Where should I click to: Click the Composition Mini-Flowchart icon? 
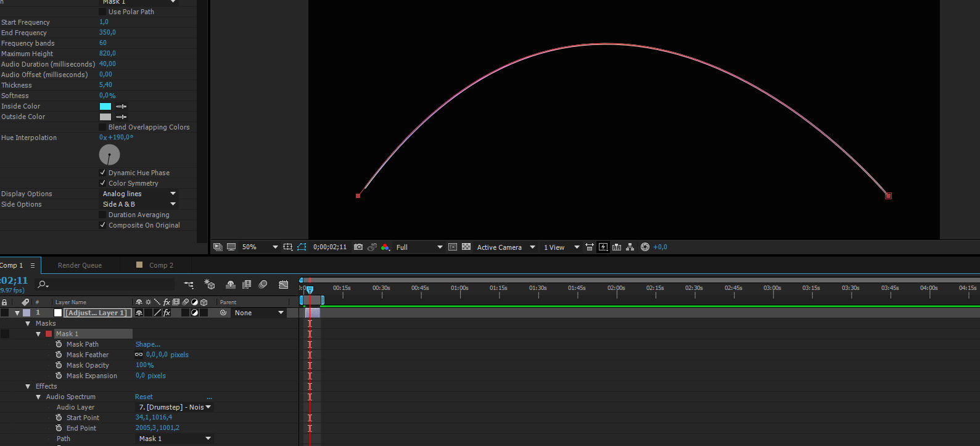tap(189, 284)
